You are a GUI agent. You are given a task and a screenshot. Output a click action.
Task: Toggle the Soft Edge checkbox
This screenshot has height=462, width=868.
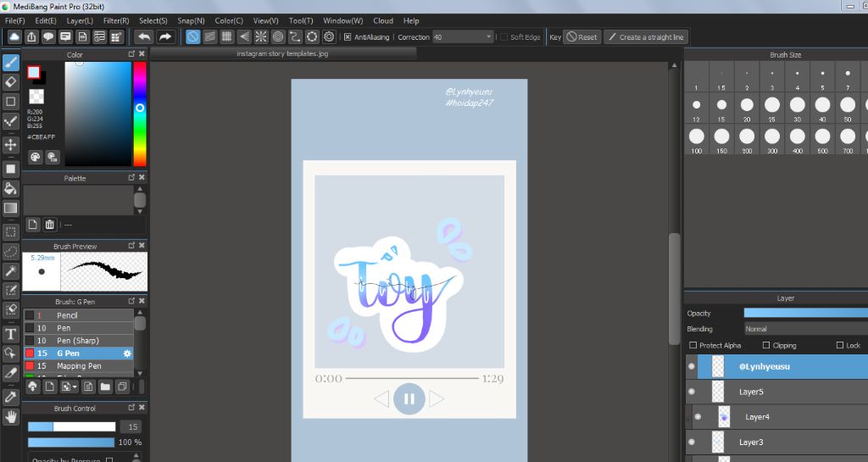tap(504, 37)
